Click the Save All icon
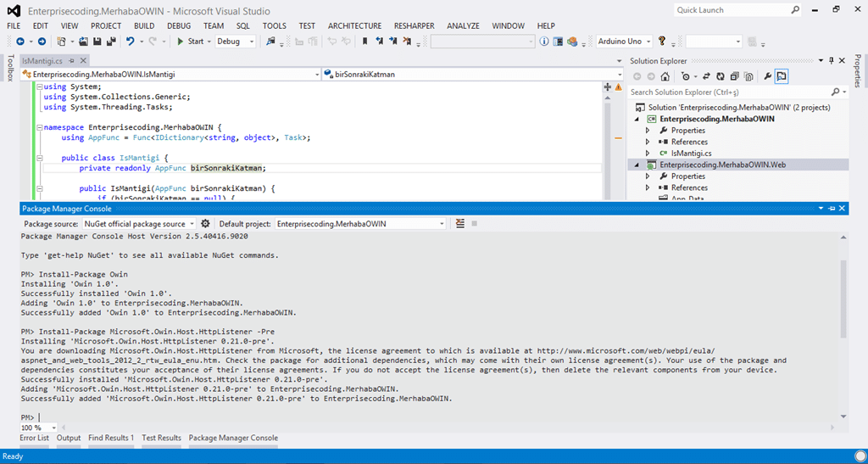Screen dimensions: 868x464 pos(111,42)
